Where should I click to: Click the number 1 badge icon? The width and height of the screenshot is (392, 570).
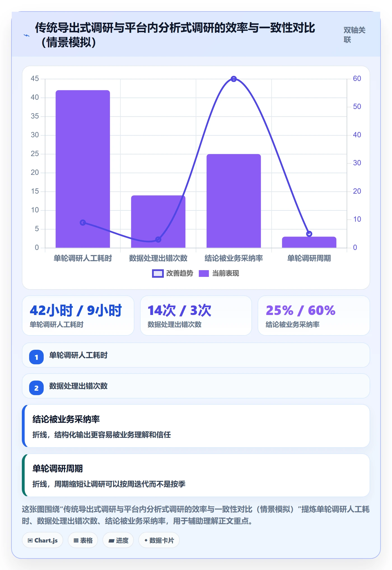pyautogui.click(x=36, y=357)
